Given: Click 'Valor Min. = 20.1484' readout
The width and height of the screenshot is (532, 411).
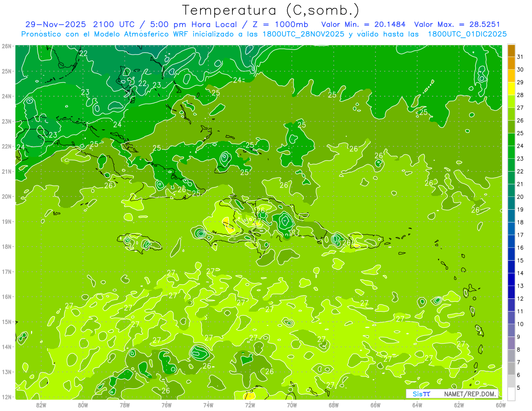Looking at the screenshot, I should point(363,24).
